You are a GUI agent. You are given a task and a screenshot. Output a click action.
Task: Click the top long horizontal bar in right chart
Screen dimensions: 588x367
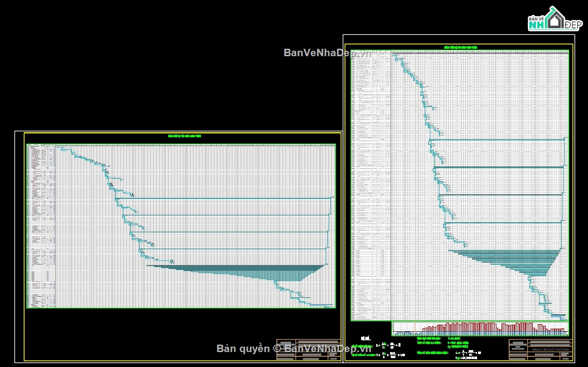pos(497,140)
